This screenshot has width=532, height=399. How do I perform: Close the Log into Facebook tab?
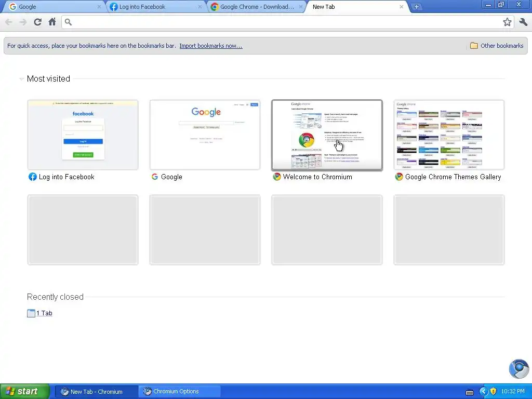pyautogui.click(x=200, y=7)
